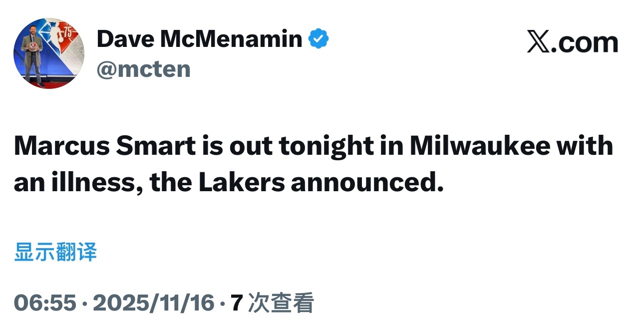Click the bold number 7 view count
The image size is (644, 331).
pyautogui.click(x=237, y=303)
